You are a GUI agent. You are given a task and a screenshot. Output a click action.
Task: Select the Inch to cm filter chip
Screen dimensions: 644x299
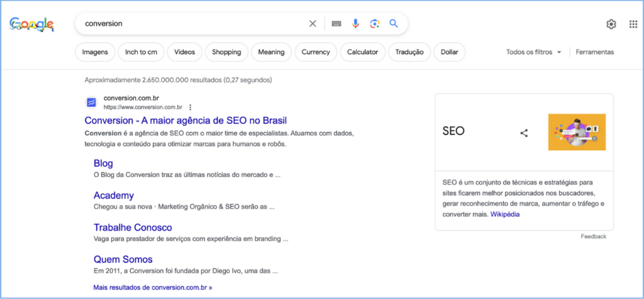tap(141, 52)
